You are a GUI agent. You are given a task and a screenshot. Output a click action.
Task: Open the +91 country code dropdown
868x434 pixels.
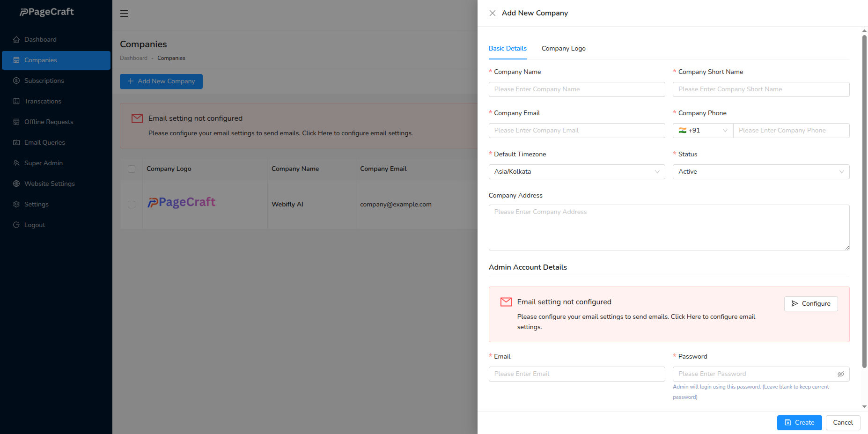[703, 131]
